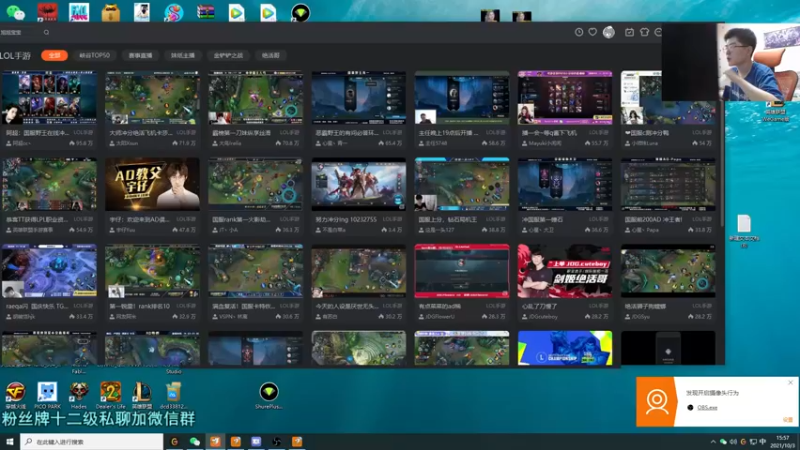This screenshot has width=800, height=450.
Task: Open the brown package box desktop icon
Action: (x=110, y=13)
